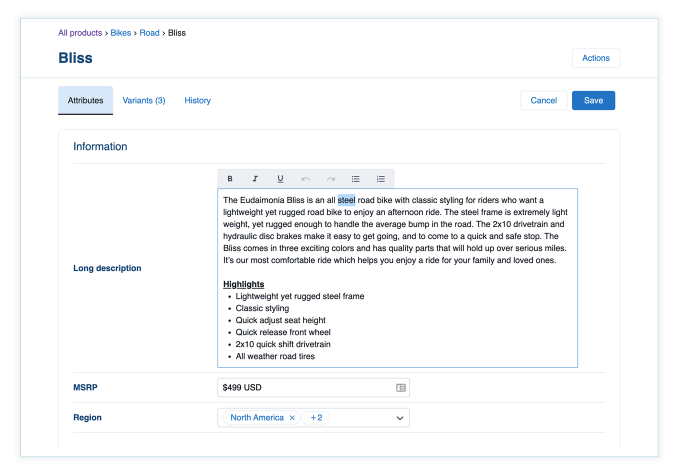Navigate to Bikes breadcrumb link

120,33
